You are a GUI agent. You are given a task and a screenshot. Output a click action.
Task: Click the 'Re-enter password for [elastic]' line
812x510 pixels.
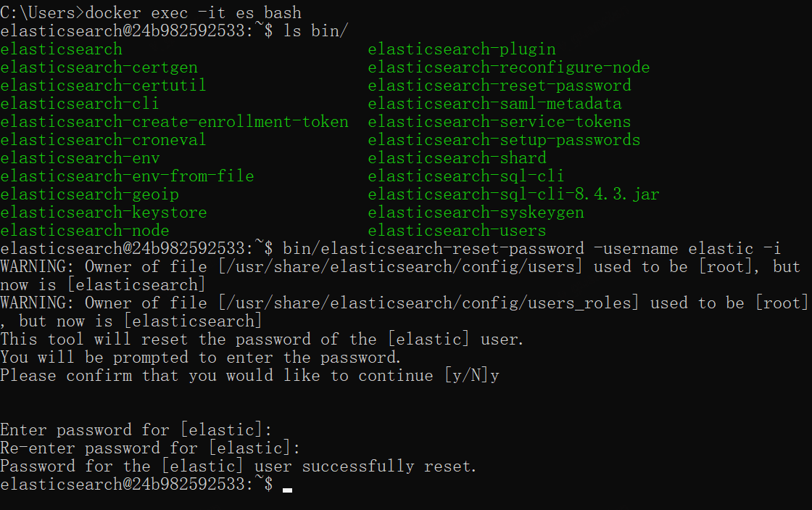coord(150,448)
